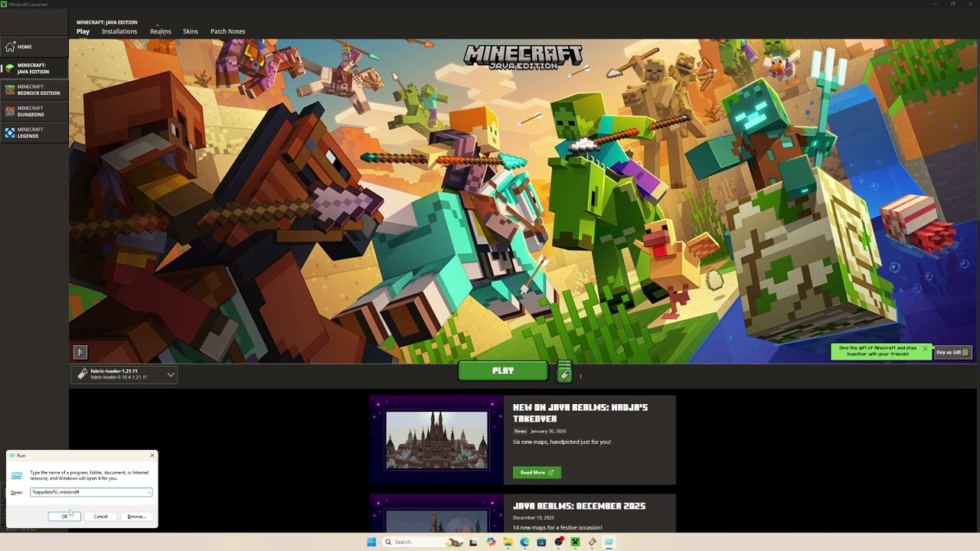Go to the Realms tab
Viewport: 980px width, 551px height.
161,31
